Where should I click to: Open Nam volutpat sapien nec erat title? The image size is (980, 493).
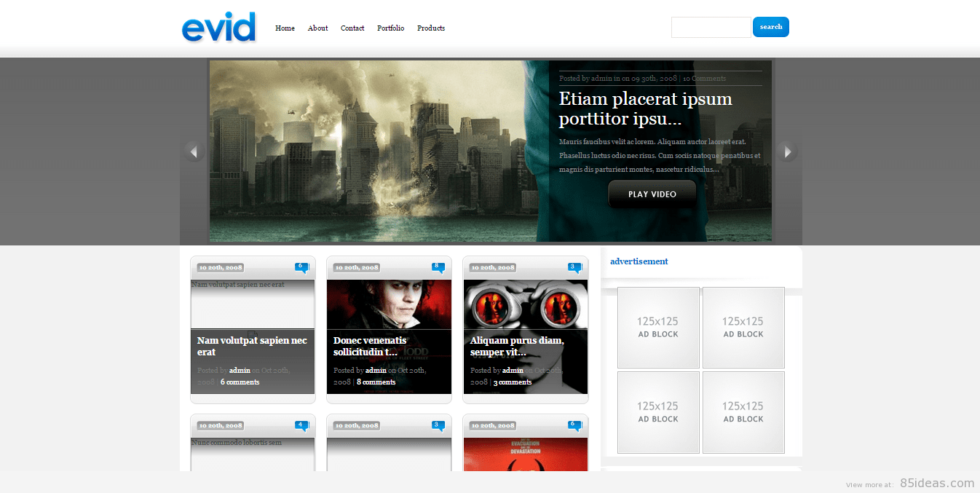[252, 346]
